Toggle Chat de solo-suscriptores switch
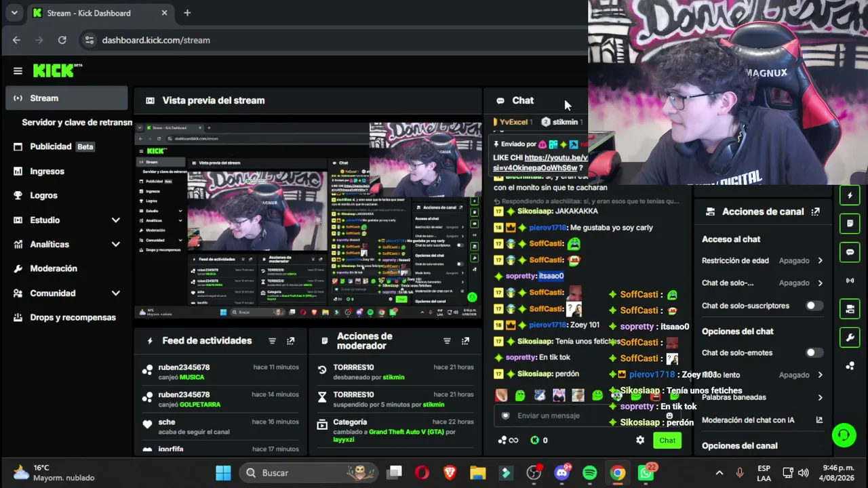 coord(813,306)
